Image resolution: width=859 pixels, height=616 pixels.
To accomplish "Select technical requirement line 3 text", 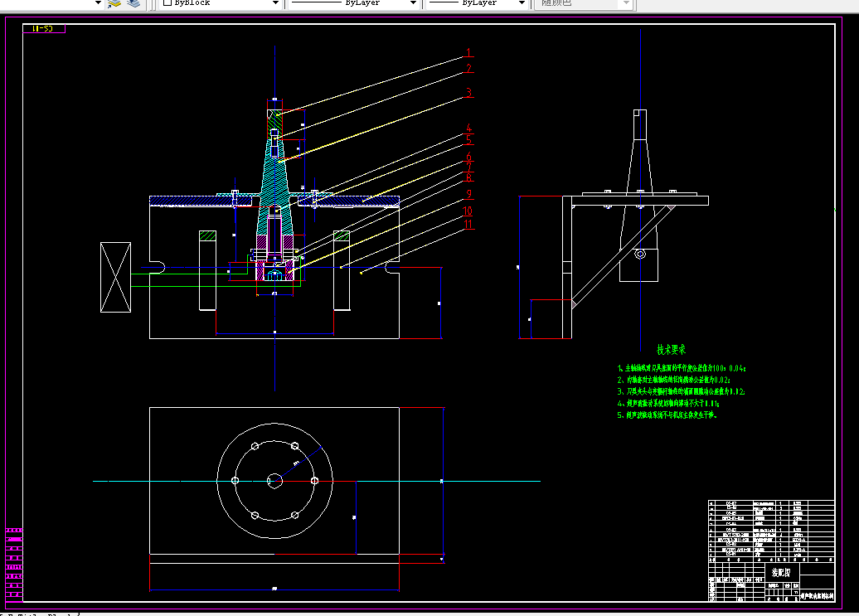I will tap(681, 391).
